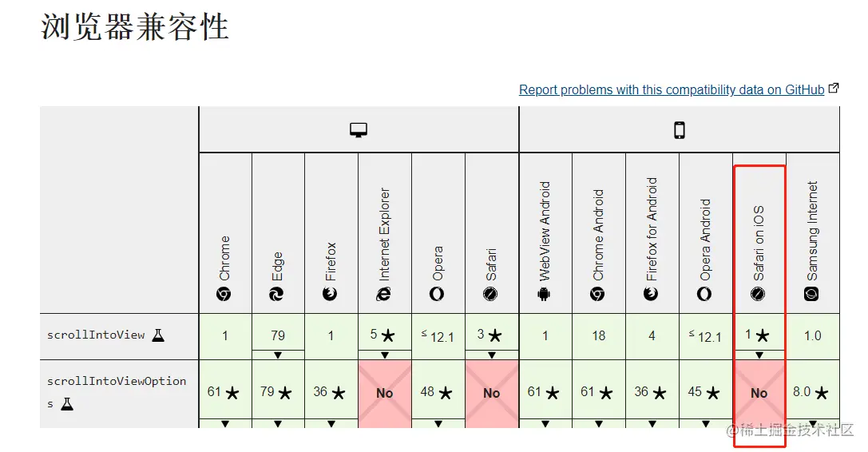The width and height of the screenshot is (868, 452).
Task: Click the Edge browser logo icon
Action: (x=278, y=294)
